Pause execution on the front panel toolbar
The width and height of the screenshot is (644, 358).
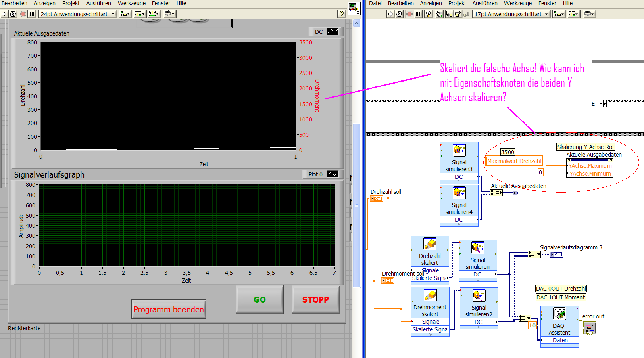click(x=32, y=14)
